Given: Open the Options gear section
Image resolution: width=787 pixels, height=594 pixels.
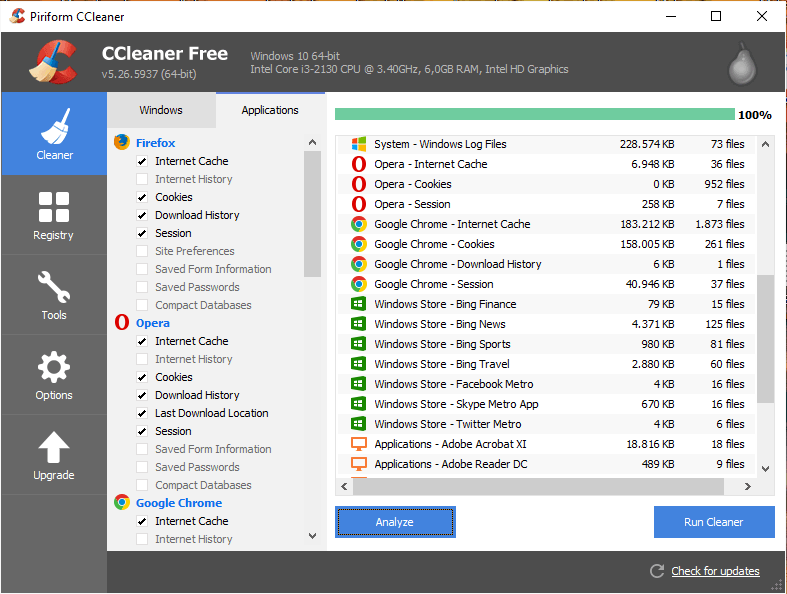Looking at the screenshot, I should click(x=54, y=375).
